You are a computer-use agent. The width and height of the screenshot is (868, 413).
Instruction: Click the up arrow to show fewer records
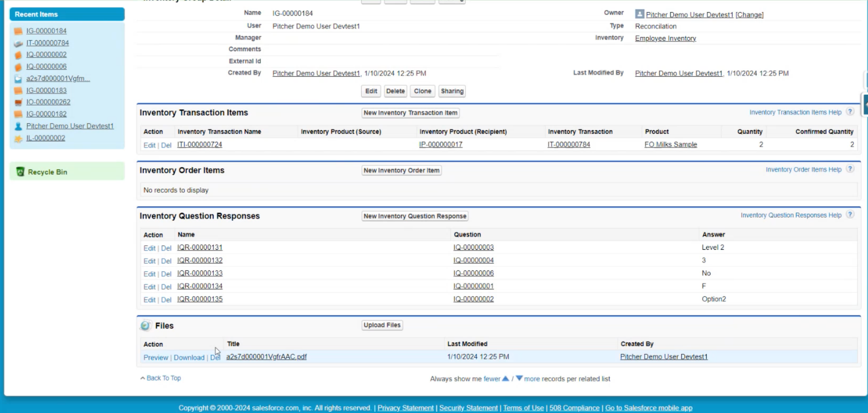(x=506, y=378)
